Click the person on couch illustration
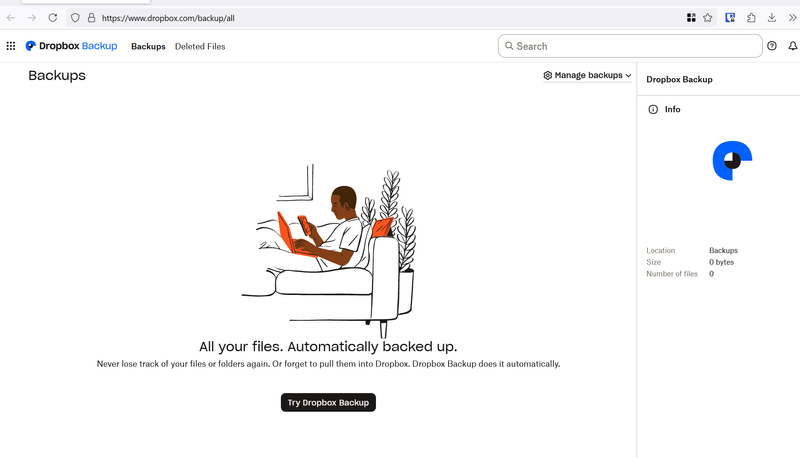 [x=329, y=251]
